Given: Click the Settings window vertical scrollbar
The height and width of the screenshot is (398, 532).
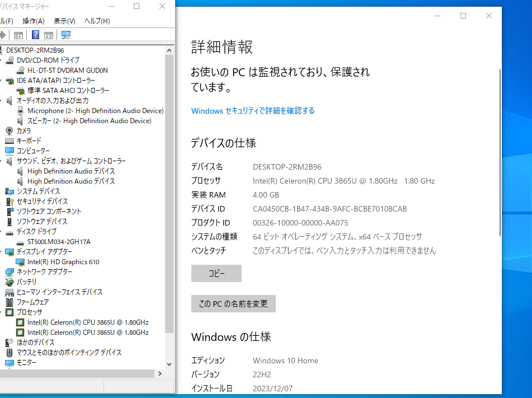Looking at the screenshot, I should point(500,153).
